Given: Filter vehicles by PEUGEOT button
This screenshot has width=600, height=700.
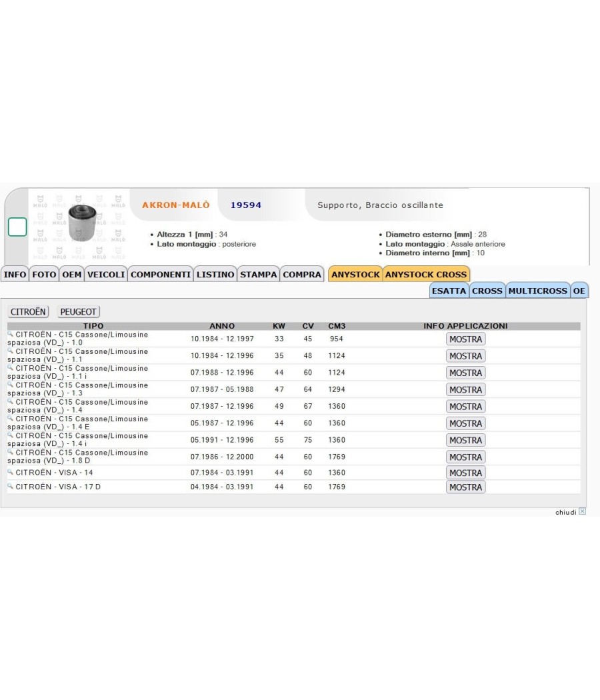Looking at the screenshot, I should pos(78,311).
